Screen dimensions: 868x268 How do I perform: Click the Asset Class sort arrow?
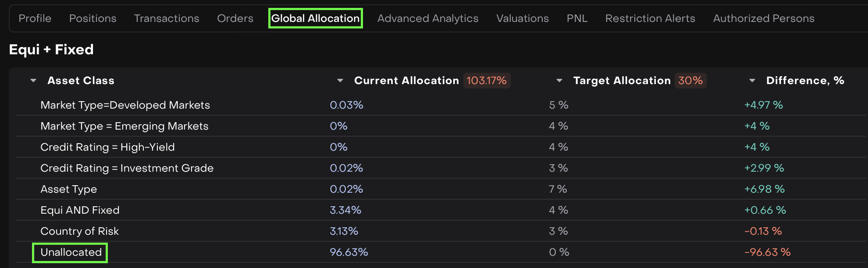click(x=33, y=81)
